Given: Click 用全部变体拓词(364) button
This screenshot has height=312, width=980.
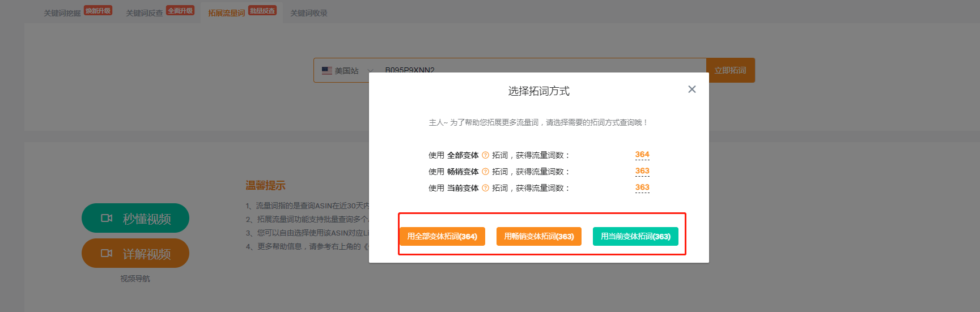Looking at the screenshot, I should [442, 236].
